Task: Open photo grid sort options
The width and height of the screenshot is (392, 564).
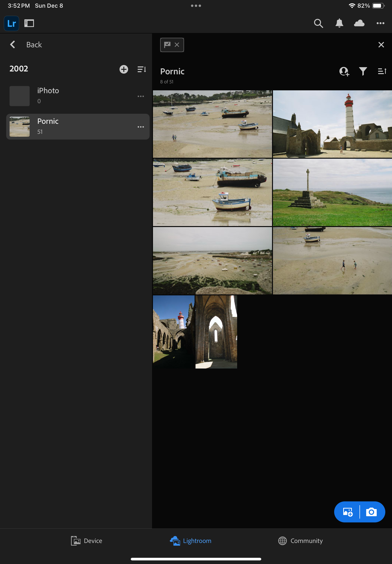Action: (x=382, y=71)
